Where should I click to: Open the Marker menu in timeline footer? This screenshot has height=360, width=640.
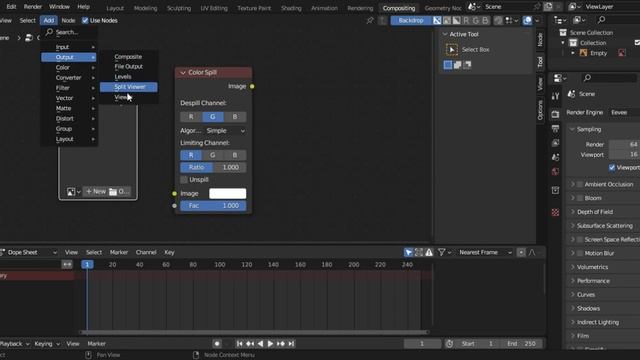coord(96,344)
